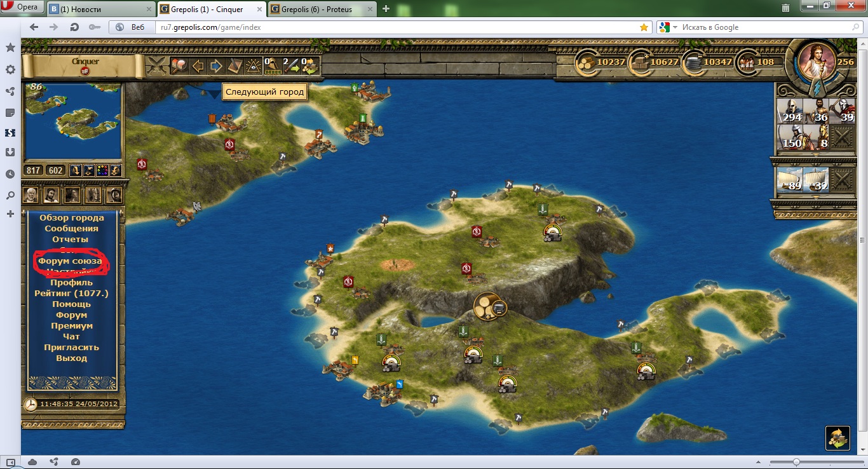
Task: Open bottom-right resource trade quick icon
Action: click(837, 438)
